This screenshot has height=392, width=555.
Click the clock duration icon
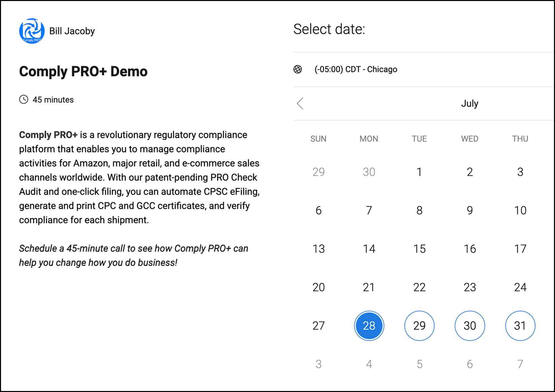pos(24,100)
